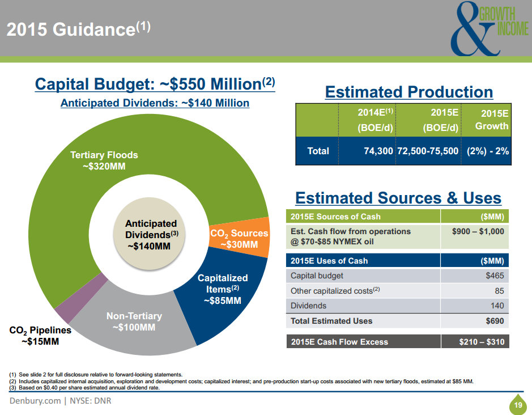Click the 2015E Growth column header

coord(491,120)
